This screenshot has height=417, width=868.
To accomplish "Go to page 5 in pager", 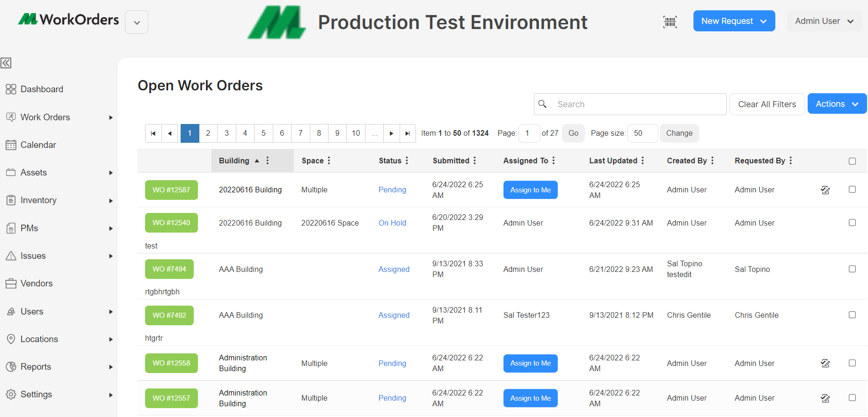I will (x=263, y=133).
